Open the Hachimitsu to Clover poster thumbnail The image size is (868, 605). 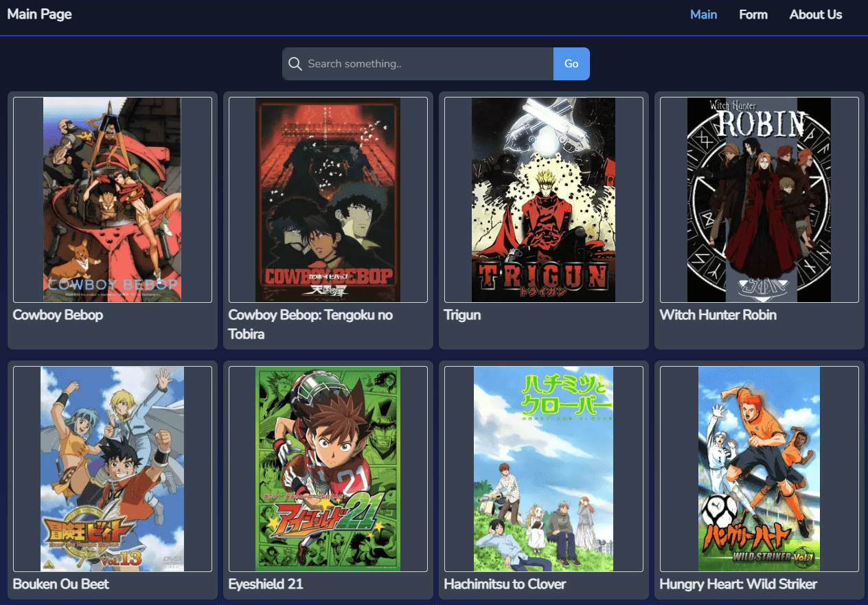pyautogui.click(x=542, y=468)
